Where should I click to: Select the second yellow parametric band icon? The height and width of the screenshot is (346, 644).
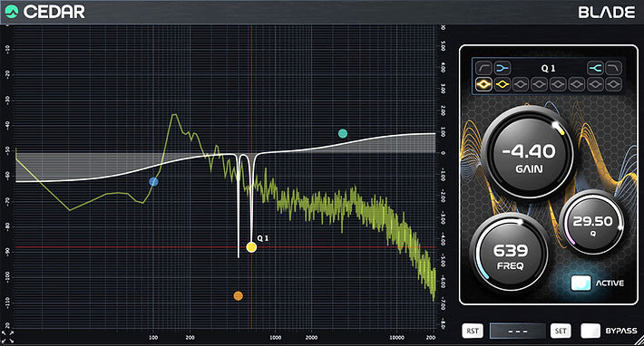tap(502, 85)
